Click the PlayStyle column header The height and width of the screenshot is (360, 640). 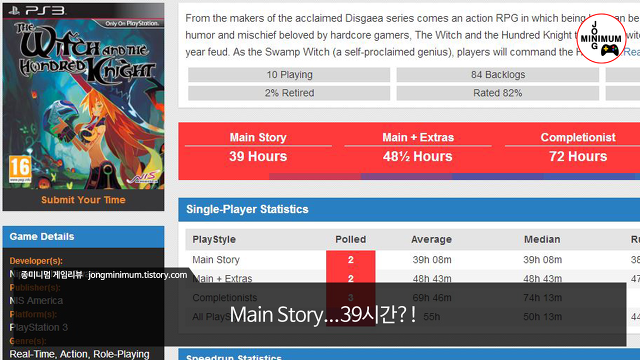tap(214, 240)
